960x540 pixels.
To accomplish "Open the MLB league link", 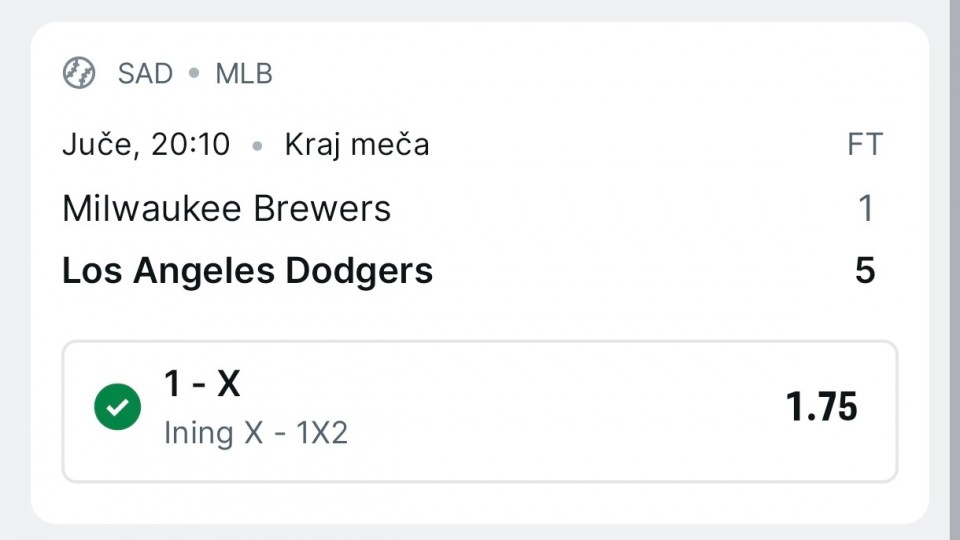I will 244,73.
